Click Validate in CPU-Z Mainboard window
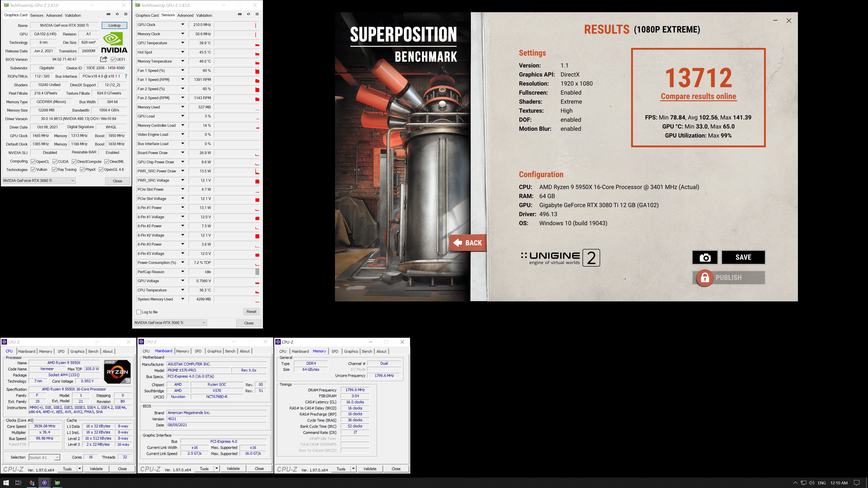 pos(233,469)
